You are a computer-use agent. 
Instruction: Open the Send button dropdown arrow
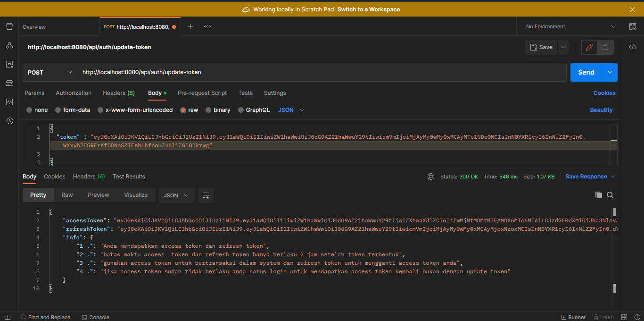tap(610, 72)
